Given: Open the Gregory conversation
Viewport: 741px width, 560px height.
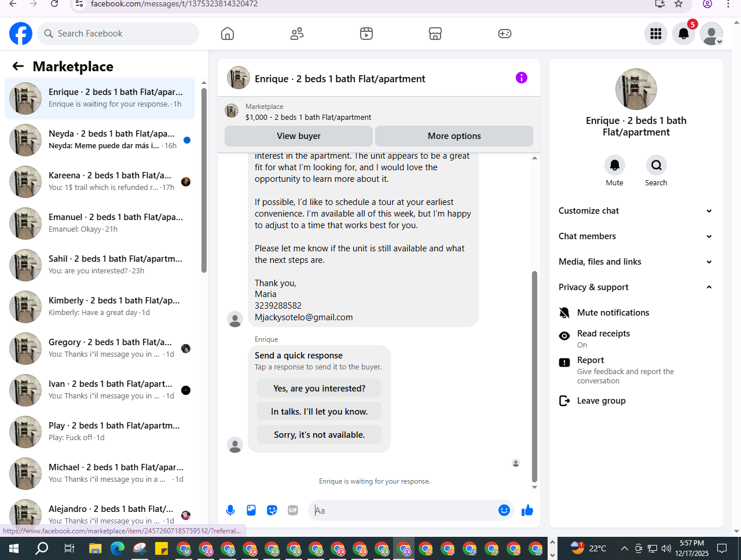Looking at the screenshot, I should tap(100, 348).
